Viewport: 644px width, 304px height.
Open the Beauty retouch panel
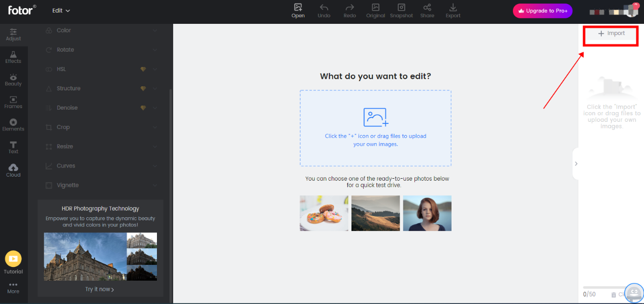[13, 80]
